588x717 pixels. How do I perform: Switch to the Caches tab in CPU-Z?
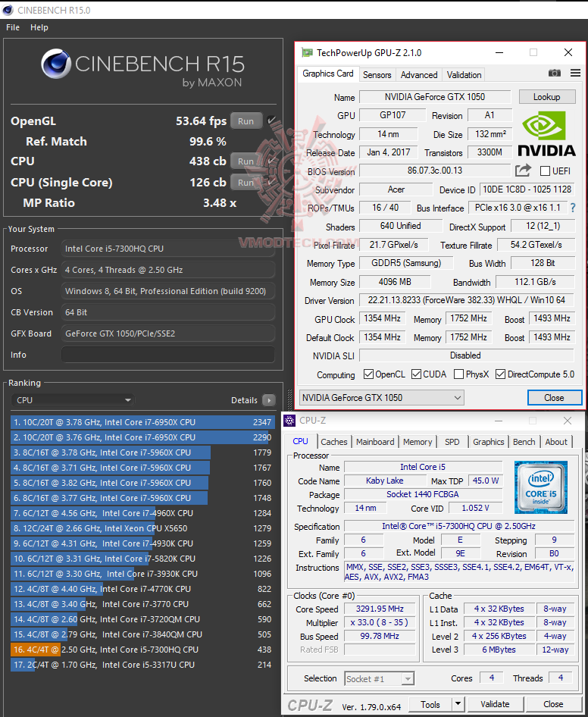click(x=333, y=442)
